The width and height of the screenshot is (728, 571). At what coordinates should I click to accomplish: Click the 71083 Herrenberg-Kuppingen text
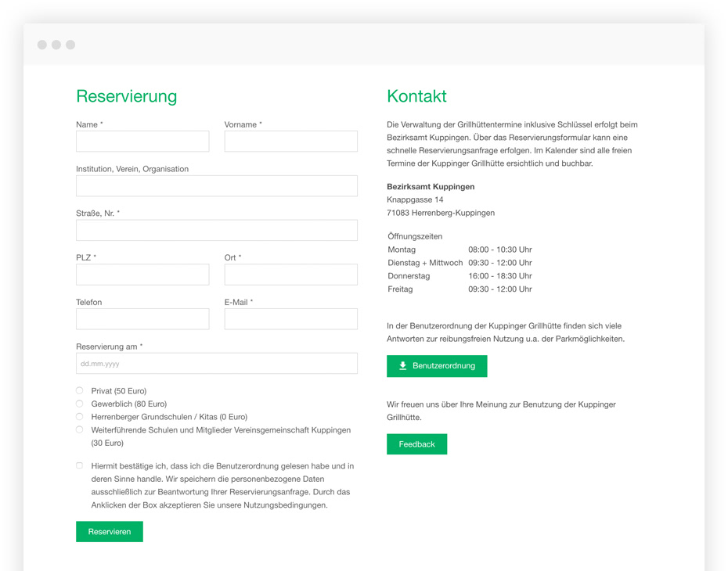tap(441, 213)
